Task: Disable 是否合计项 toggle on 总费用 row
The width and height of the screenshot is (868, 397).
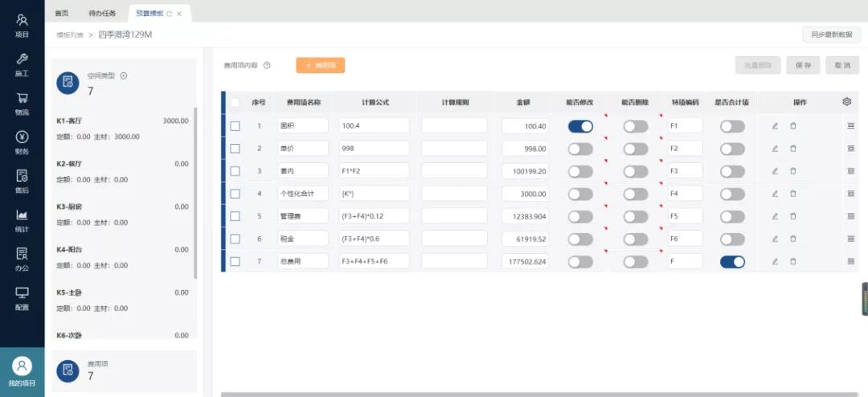Action: click(732, 261)
